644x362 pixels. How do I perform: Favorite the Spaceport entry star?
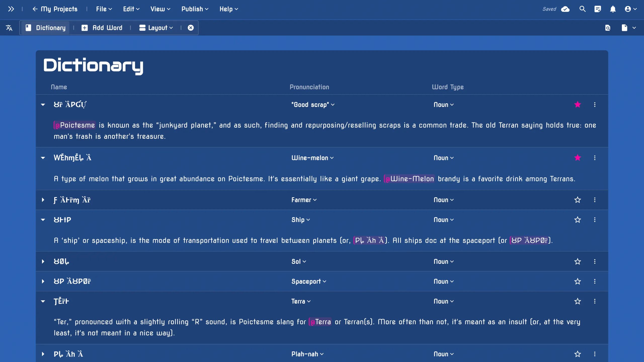[x=578, y=281]
